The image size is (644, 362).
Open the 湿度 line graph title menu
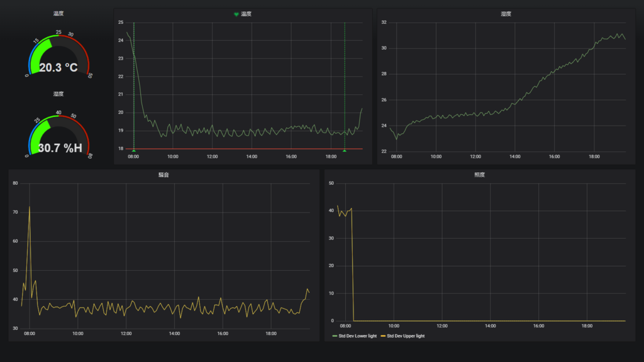tap(506, 14)
